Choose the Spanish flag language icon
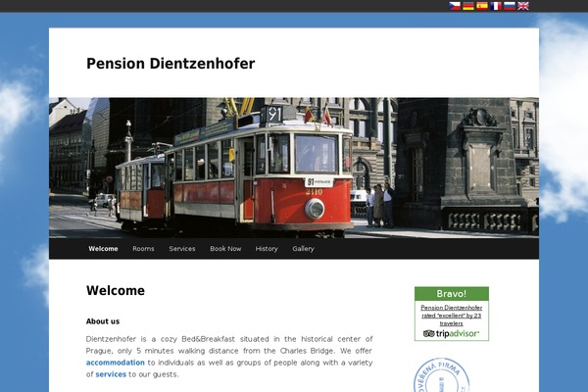 click(482, 6)
